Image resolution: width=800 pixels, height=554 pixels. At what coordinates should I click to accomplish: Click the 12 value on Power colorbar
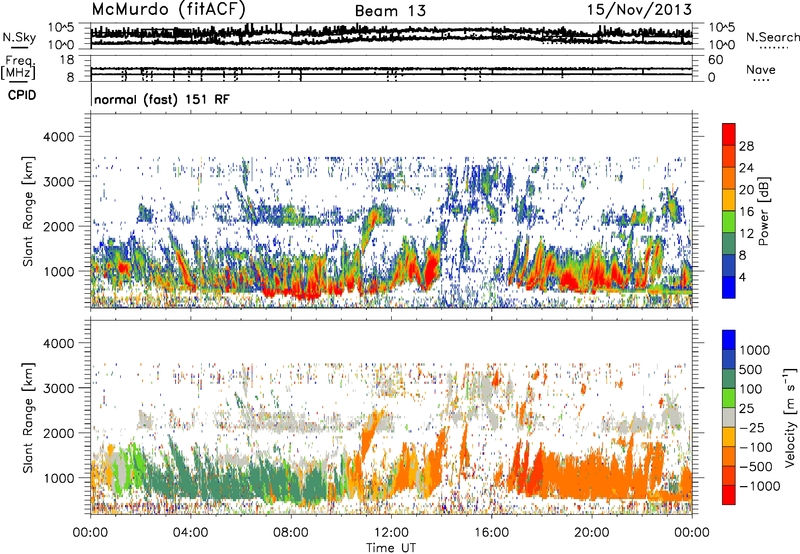coord(746,234)
